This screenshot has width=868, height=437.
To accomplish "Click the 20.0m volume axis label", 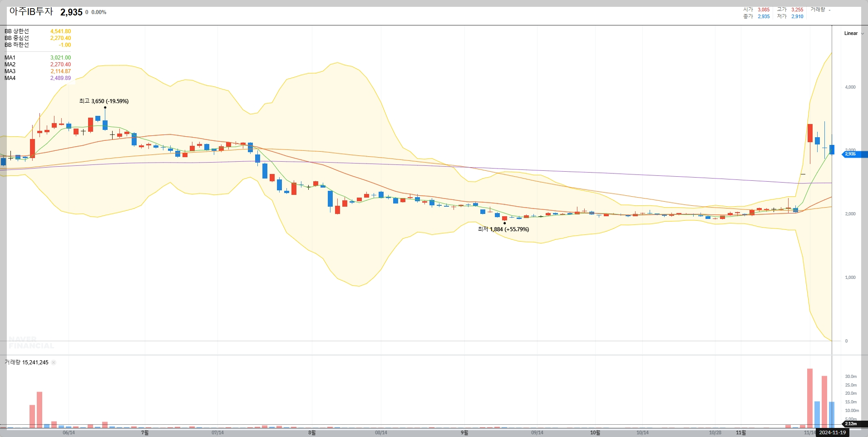I will point(851,393).
